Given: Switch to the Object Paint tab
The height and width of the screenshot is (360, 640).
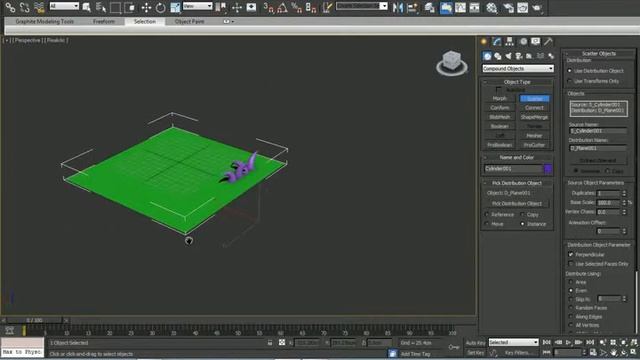Looking at the screenshot, I should tap(189, 21).
